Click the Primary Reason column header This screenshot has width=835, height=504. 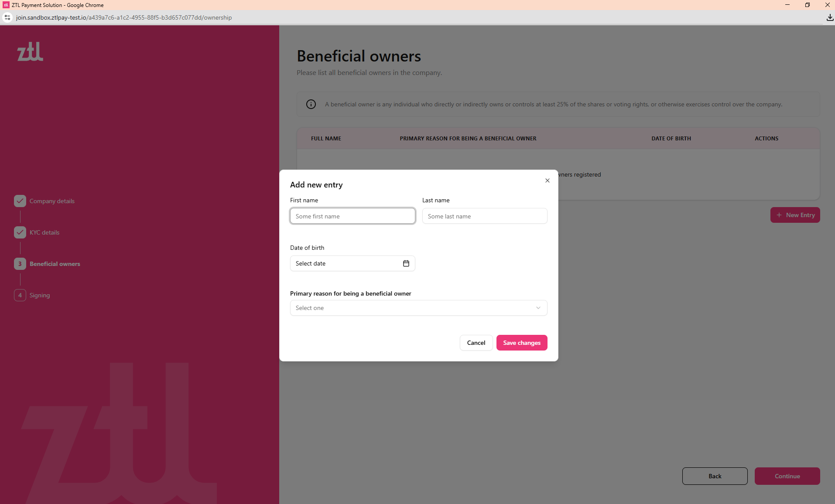[468, 139]
